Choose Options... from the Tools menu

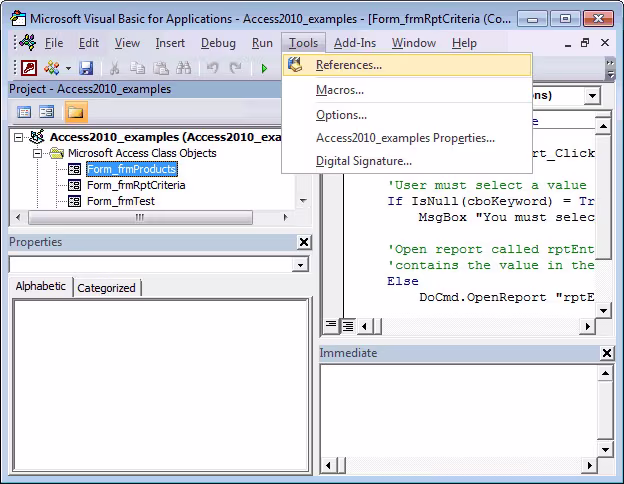pyautogui.click(x=407, y=115)
